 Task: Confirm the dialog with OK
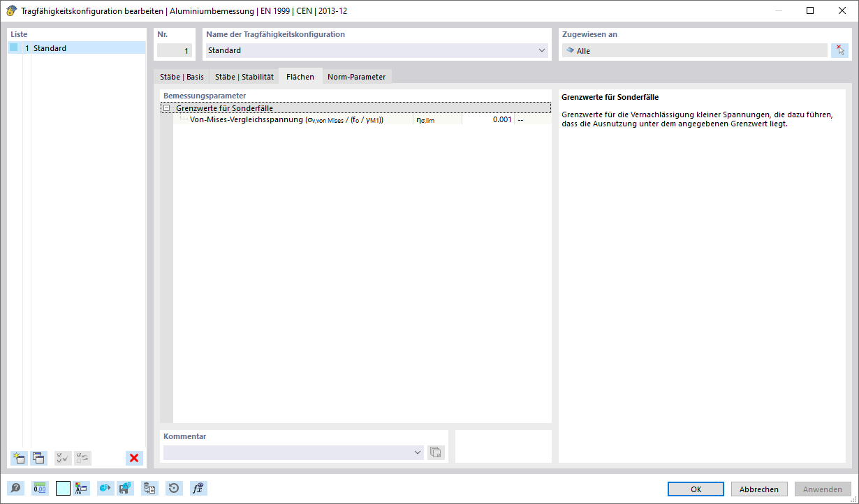coord(695,489)
